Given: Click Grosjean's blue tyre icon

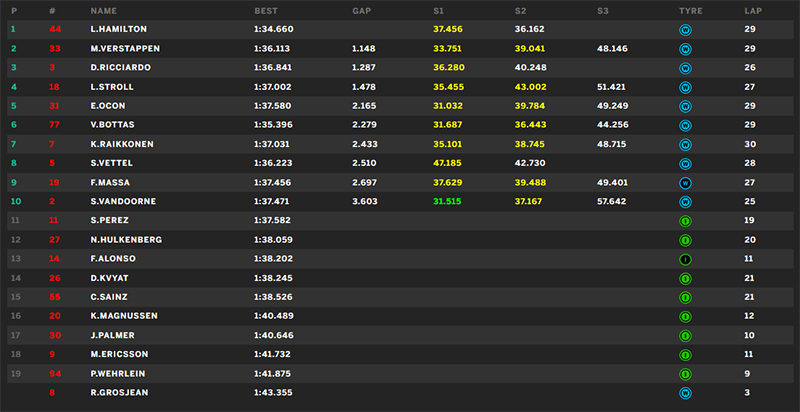Looking at the screenshot, I should pyautogui.click(x=685, y=393).
